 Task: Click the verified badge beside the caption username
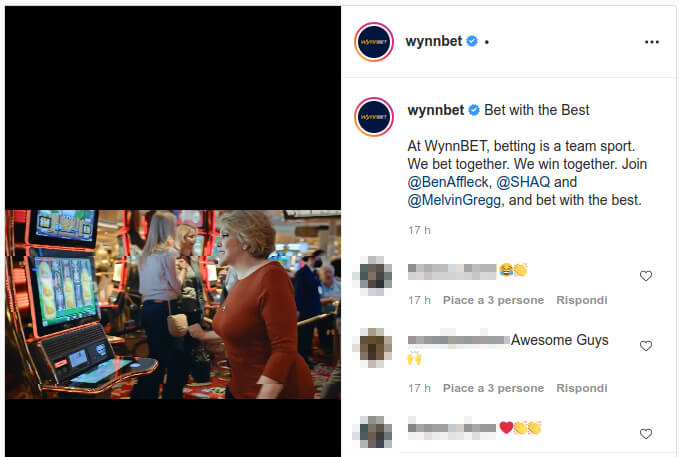[x=474, y=110]
